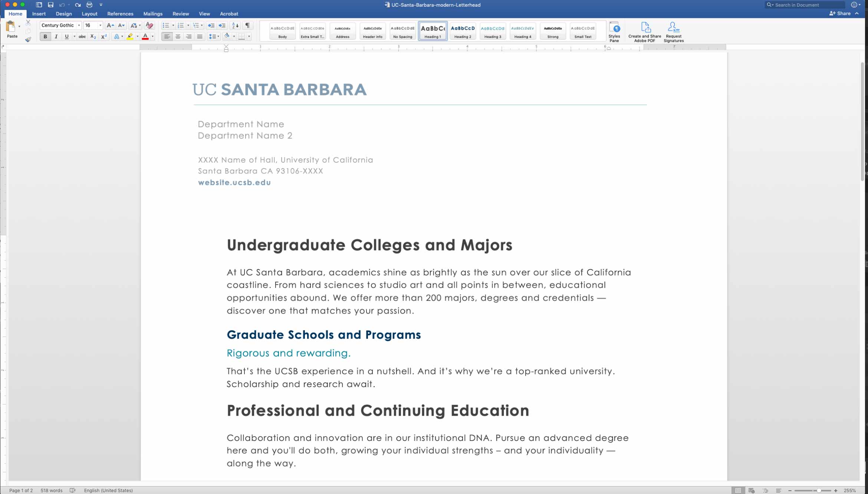Align text to the right

click(x=189, y=36)
